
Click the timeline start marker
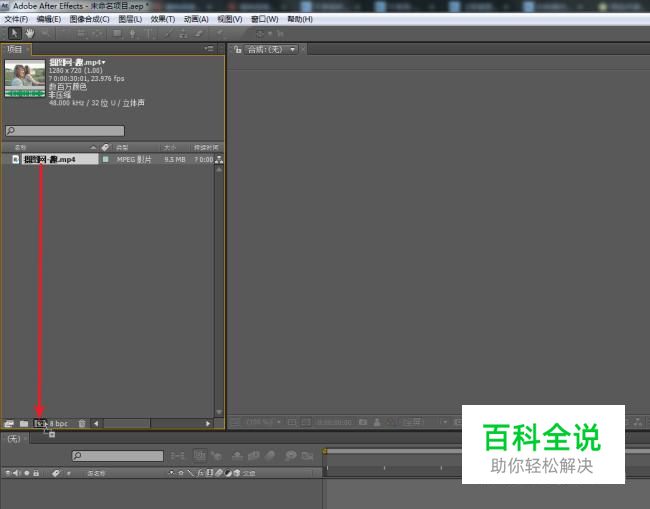(325, 451)
